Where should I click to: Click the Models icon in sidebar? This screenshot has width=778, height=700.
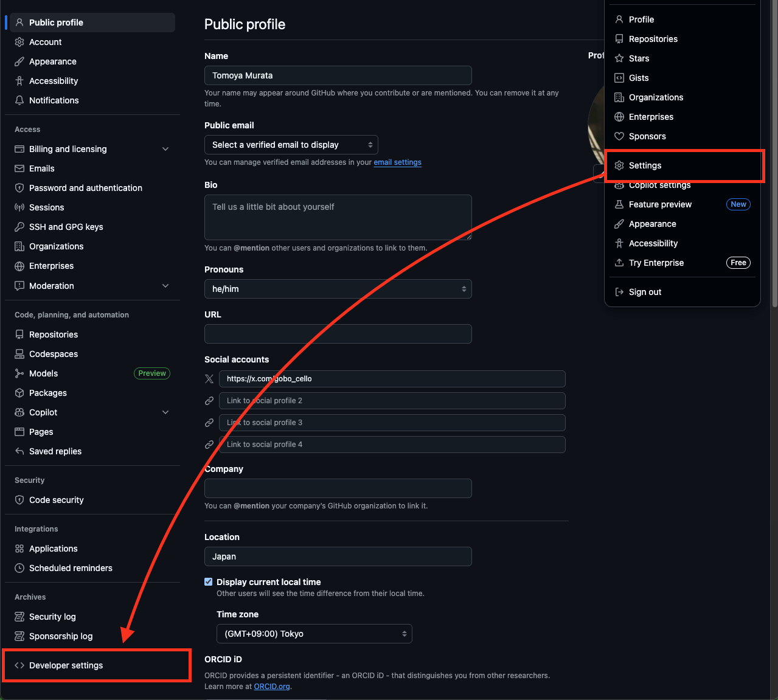click(x=19, y=373)
